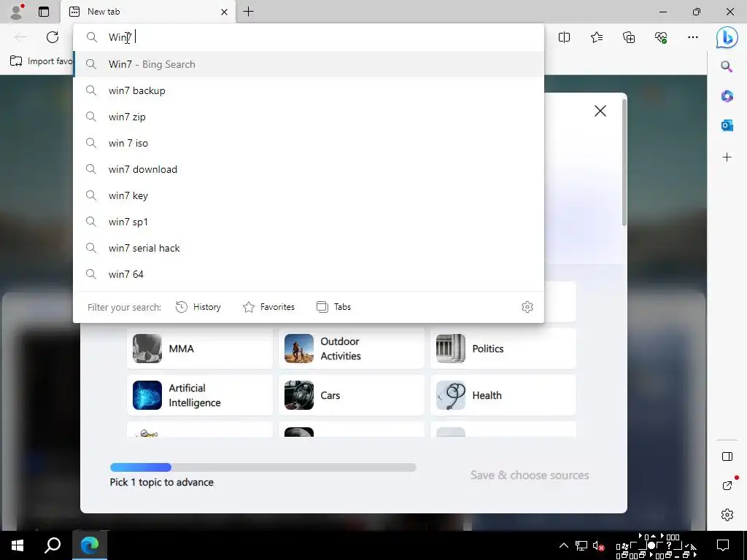Open Outlook in the sidebar

(727, 125)
